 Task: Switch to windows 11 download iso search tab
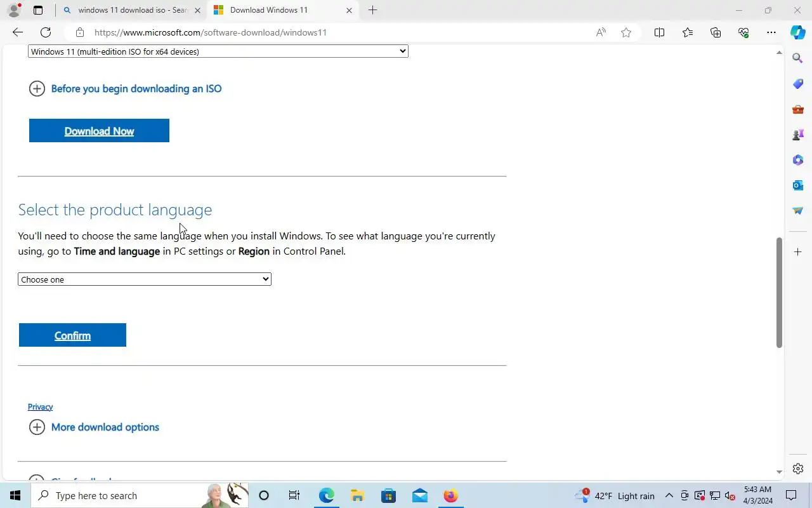click(132, 10)
